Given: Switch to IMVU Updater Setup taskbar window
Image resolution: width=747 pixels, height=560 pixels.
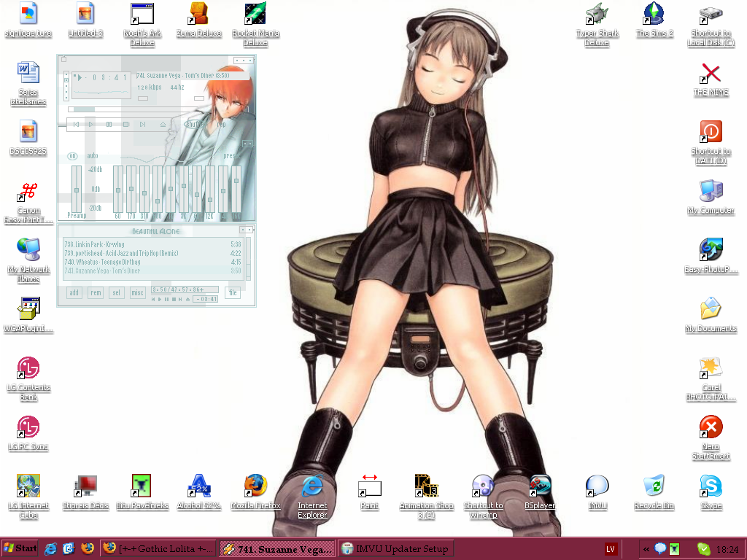Looking at the screenshot, I should pos(395,548).
